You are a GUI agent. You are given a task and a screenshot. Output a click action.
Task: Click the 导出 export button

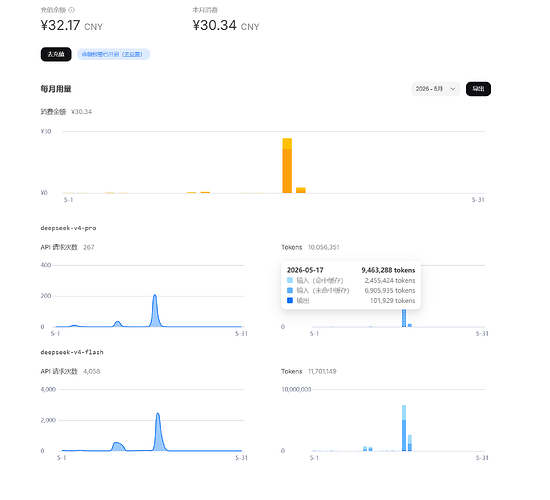tap(478, 89)
